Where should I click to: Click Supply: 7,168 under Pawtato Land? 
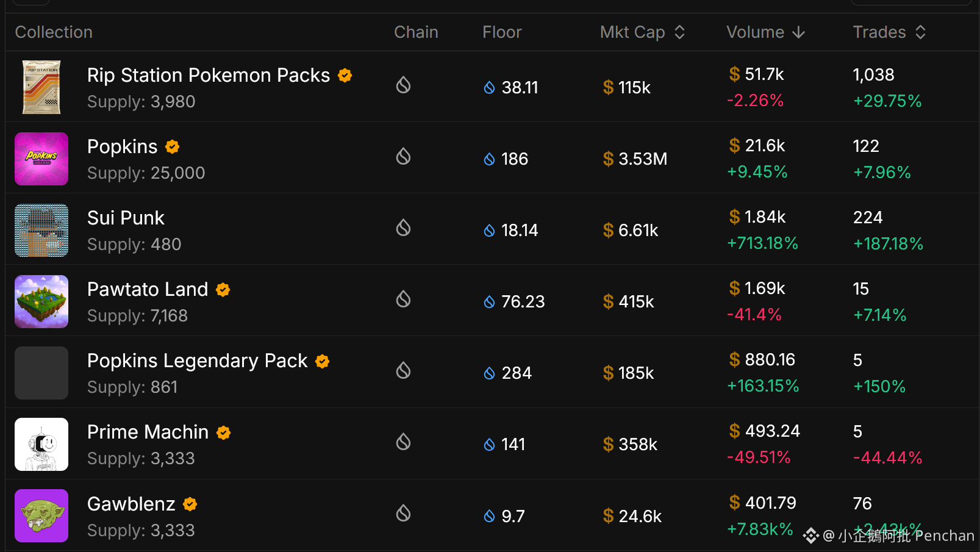(x=137, y=316)
